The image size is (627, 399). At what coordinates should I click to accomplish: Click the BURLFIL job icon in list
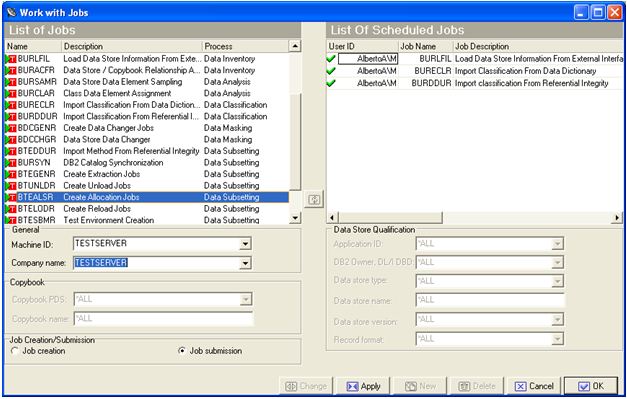[11, 59]
